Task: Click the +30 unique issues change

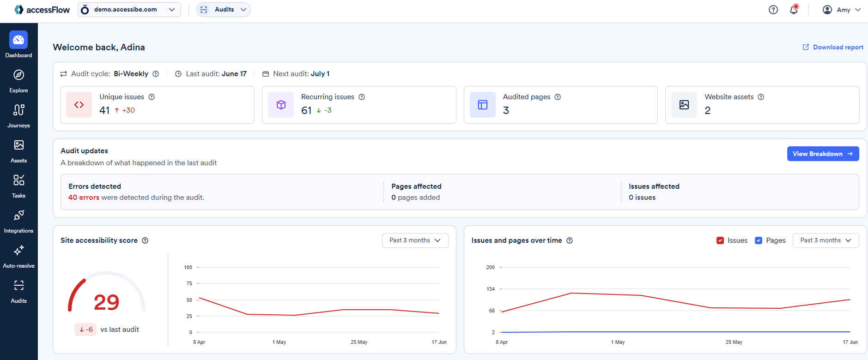Action: (x=125, y=110)
